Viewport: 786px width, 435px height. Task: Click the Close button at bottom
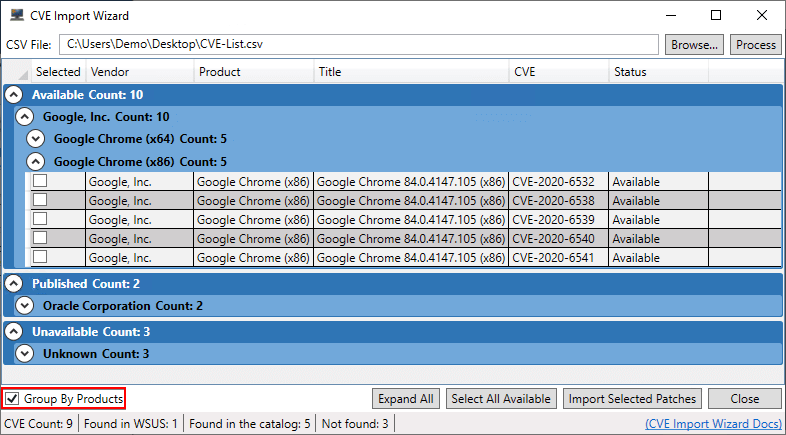click(x=744, y=399)
